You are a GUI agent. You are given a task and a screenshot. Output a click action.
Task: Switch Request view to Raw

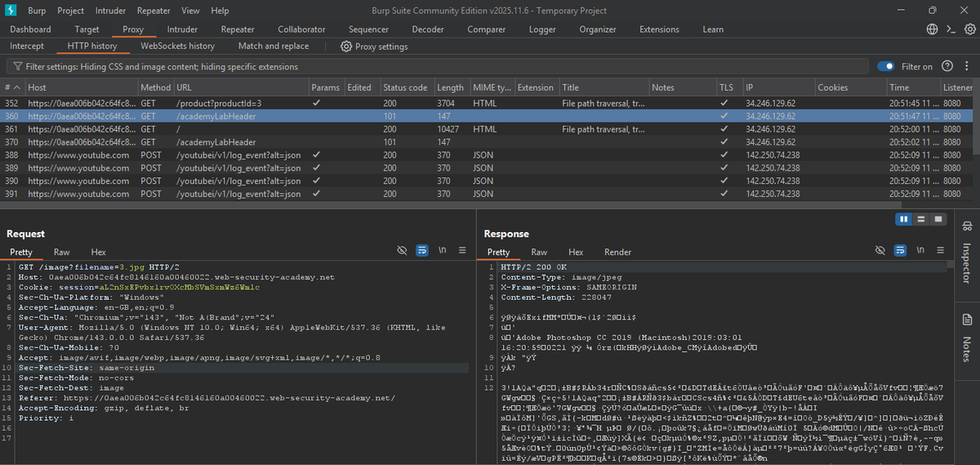pyautogui.click(x=62, y=253)
